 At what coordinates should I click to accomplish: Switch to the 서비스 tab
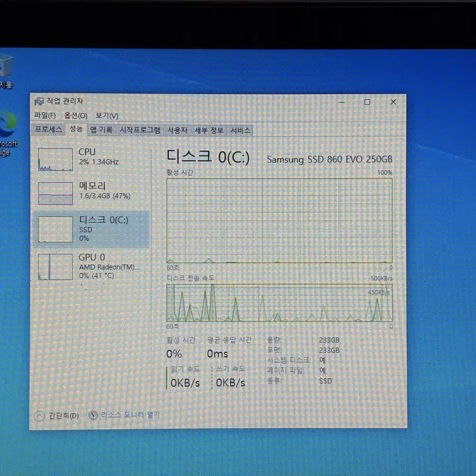pos(240,131)
